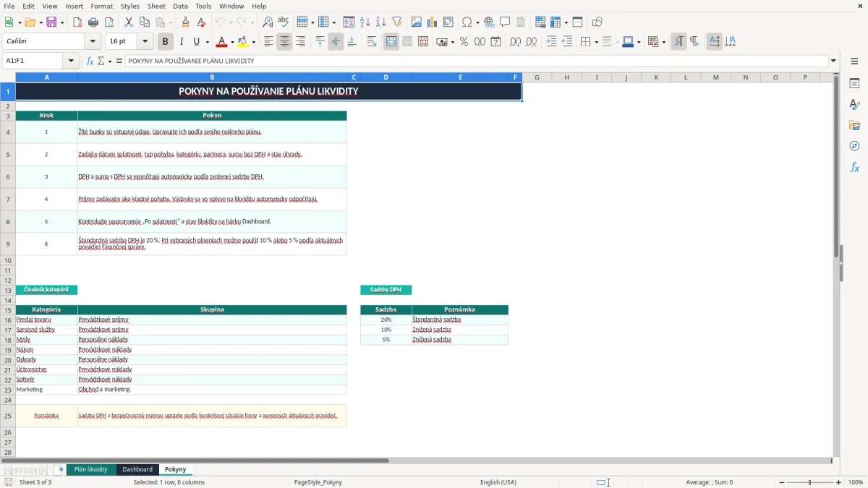Open the sidebar Properties panel

pos(854,84)
